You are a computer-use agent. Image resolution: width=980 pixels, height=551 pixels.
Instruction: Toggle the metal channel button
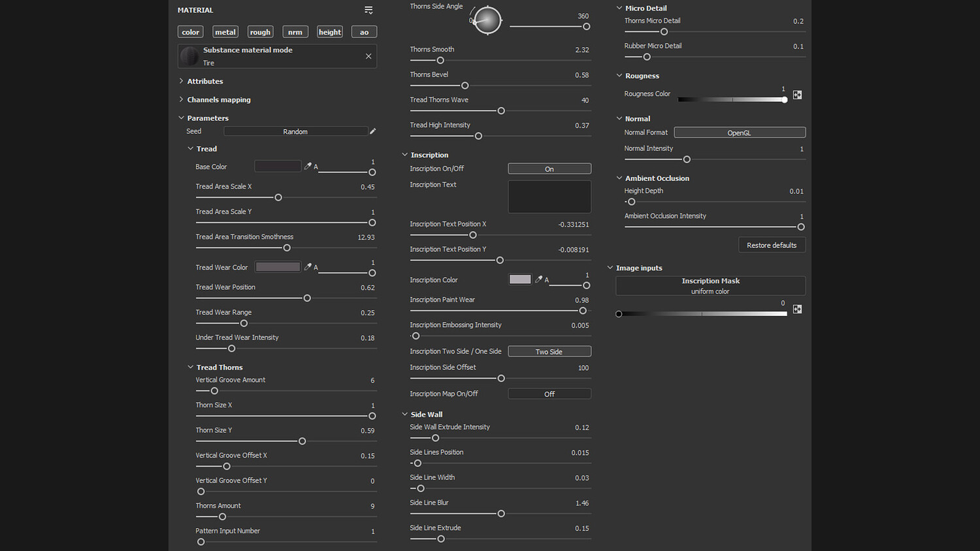click(x=225, y=32)
